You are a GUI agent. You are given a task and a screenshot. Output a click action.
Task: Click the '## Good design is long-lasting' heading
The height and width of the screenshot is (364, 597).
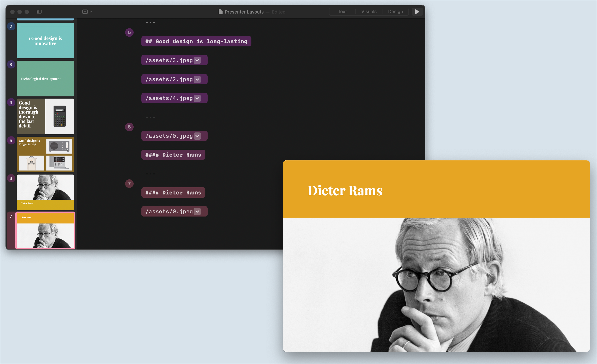(196, 41)
